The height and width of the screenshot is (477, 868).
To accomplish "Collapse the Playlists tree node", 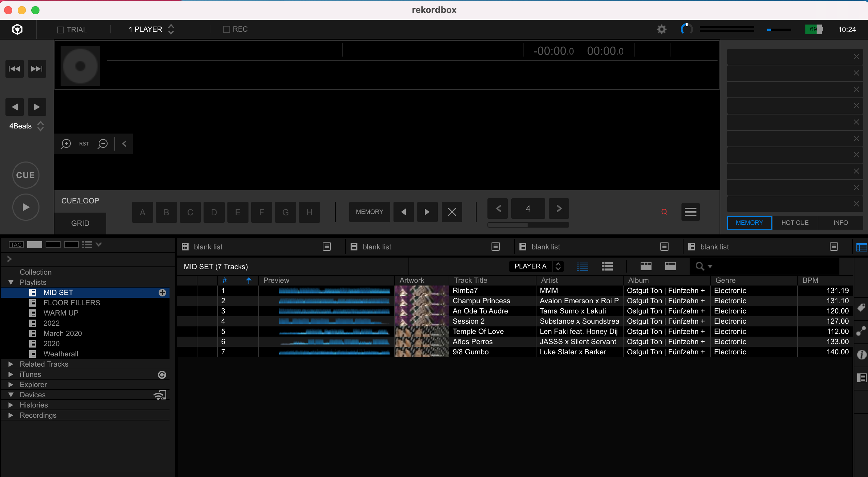I will [11, 282].
